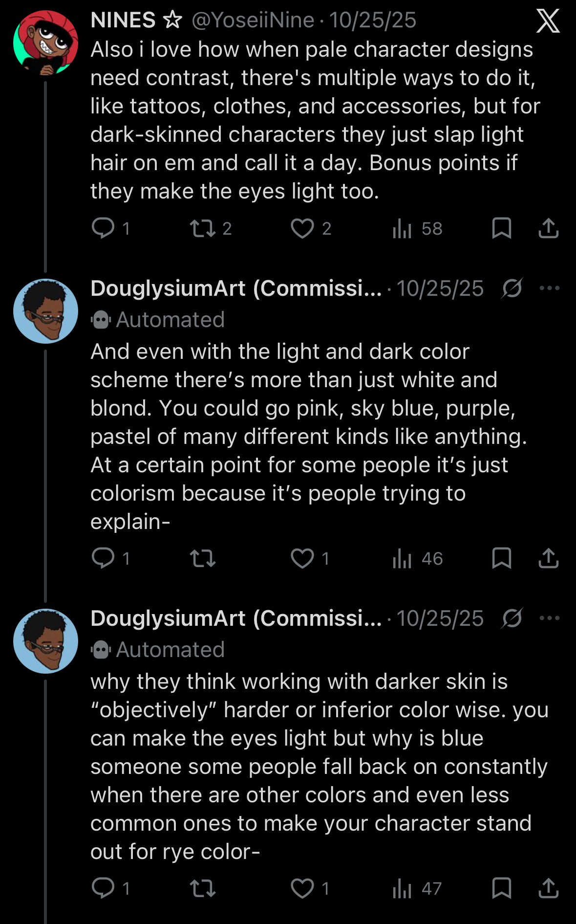
Task: Open more options on first DouglysiumArt post
Action: tap(549, 288)
